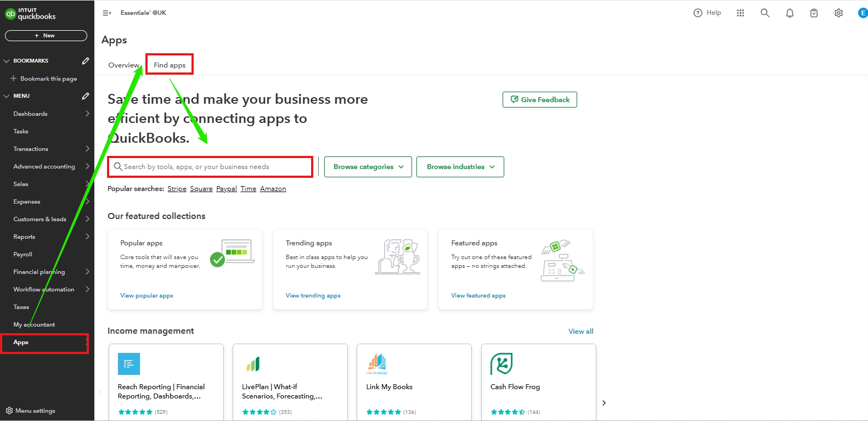868x421 pixels.
Task: Click the Reach Reporting app icon
Action: pos(129,364)
